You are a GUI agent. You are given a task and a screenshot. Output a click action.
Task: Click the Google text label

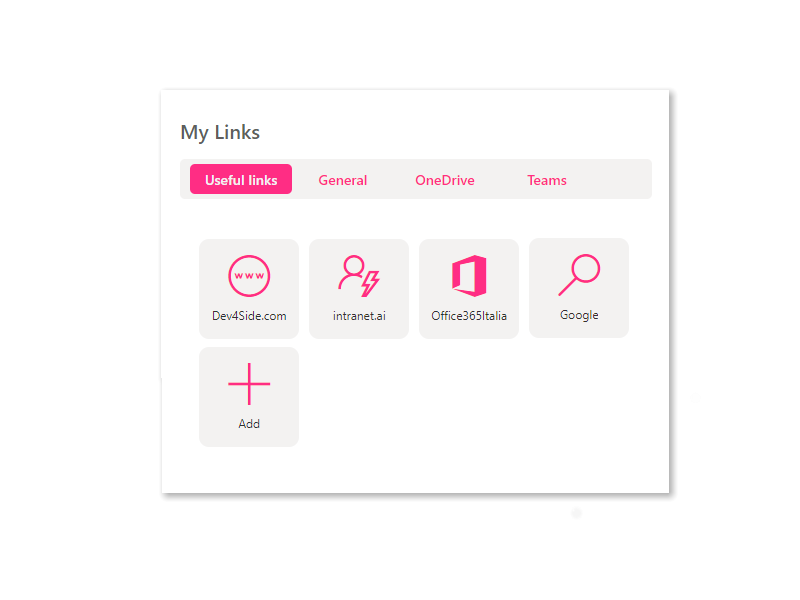pyautogui.click(x=579, y=315)
